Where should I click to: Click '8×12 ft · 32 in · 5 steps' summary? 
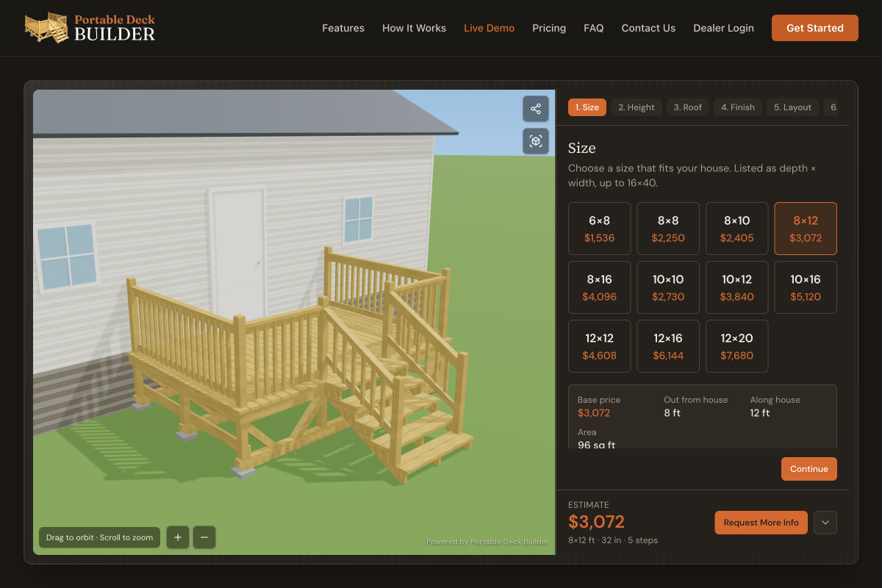(613, 540)
